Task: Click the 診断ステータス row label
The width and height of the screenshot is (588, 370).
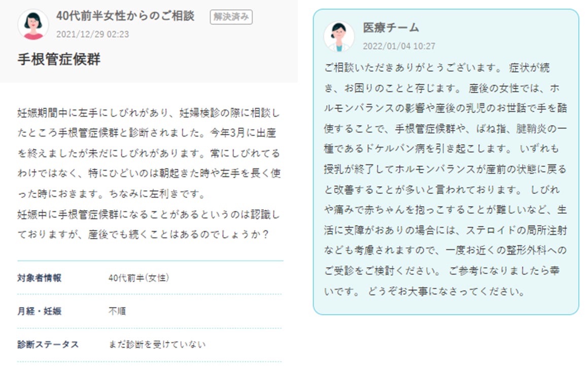Action: pos(48,345)
